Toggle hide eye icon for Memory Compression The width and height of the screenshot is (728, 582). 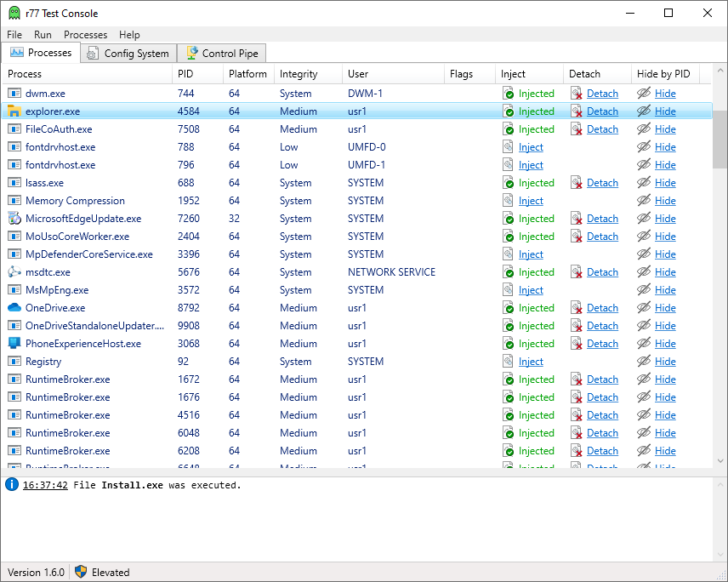pyautogui.click(x=644, y=201)
